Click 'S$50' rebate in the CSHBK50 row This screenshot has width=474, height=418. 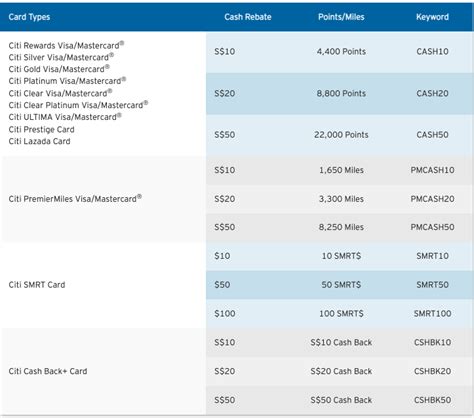point(225,400)
